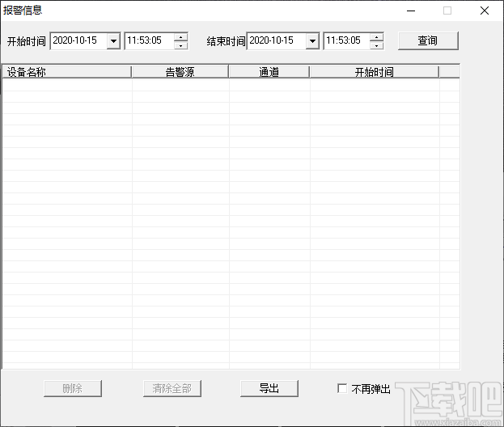Sort by the 告警源 column header
Screen dimensions: 504x427
coord(180,72)
